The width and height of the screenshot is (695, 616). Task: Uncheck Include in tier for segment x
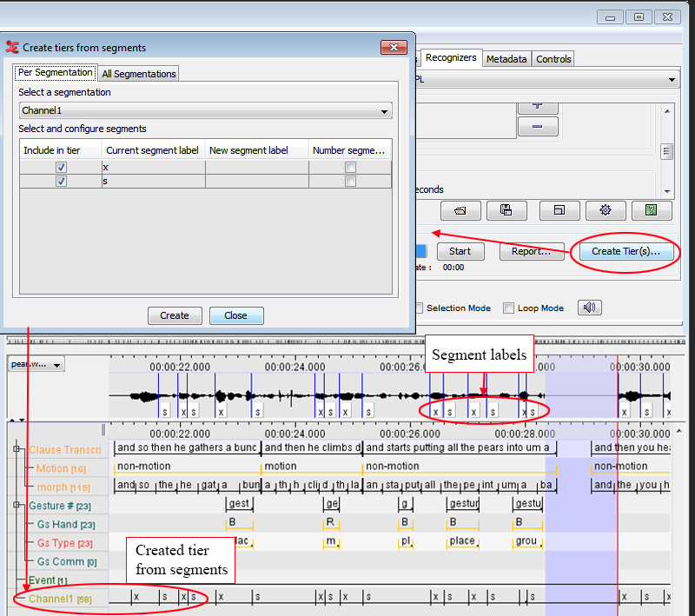(x=61, y=167)
